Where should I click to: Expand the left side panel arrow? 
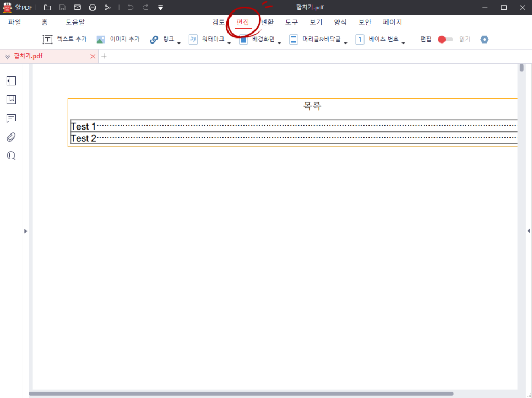[x=25, y=232]
